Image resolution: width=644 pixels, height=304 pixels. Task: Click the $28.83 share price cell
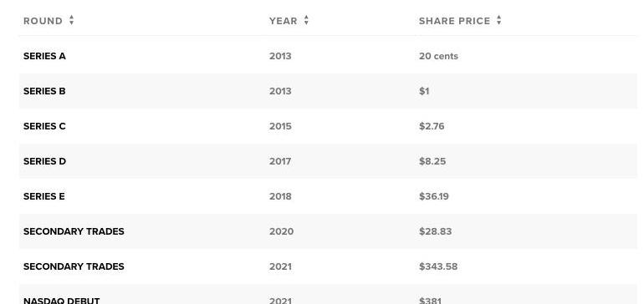click(436, 231)
